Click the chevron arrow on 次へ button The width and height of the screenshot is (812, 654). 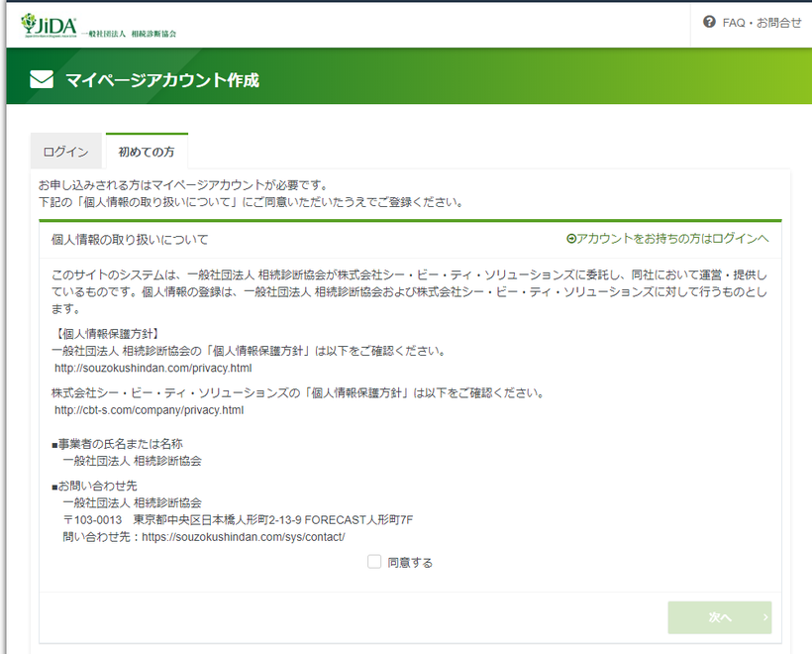coord(765,617)
